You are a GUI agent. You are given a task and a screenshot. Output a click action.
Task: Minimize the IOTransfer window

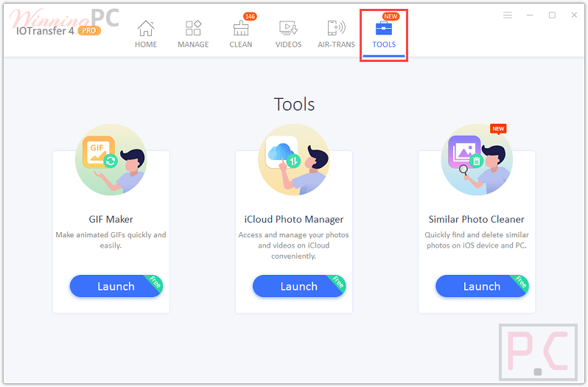(x=530, y=15)
